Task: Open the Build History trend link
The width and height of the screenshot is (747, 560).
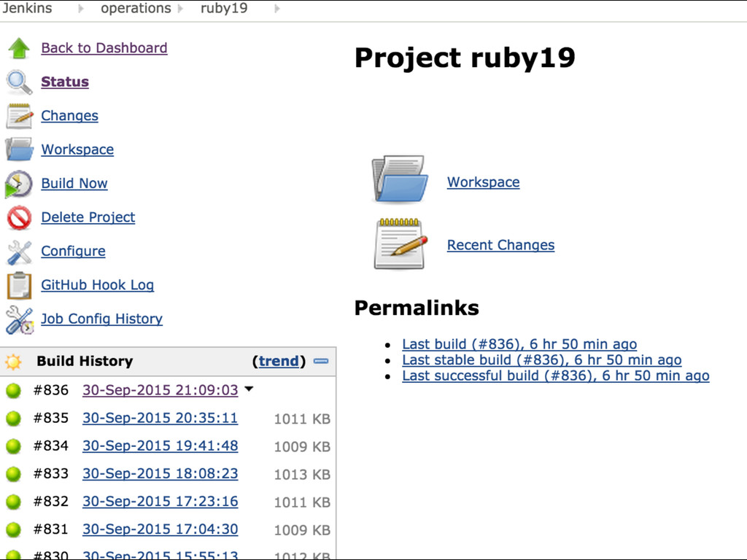Action: (x=279, y=361)
